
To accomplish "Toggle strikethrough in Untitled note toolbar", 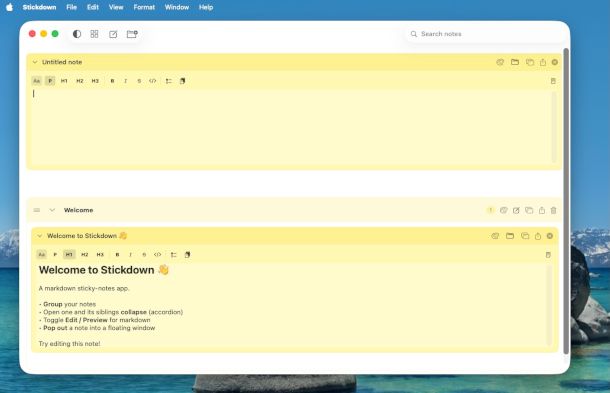I will (139, 81).
